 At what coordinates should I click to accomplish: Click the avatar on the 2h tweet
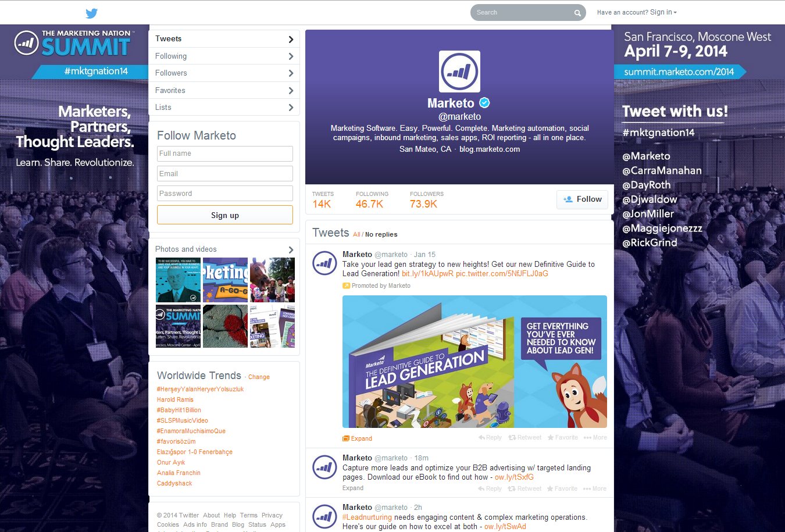[324, 516]
